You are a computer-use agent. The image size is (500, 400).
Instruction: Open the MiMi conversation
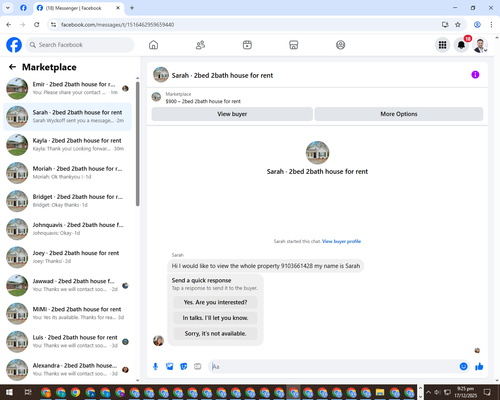[x=67, y=313]
